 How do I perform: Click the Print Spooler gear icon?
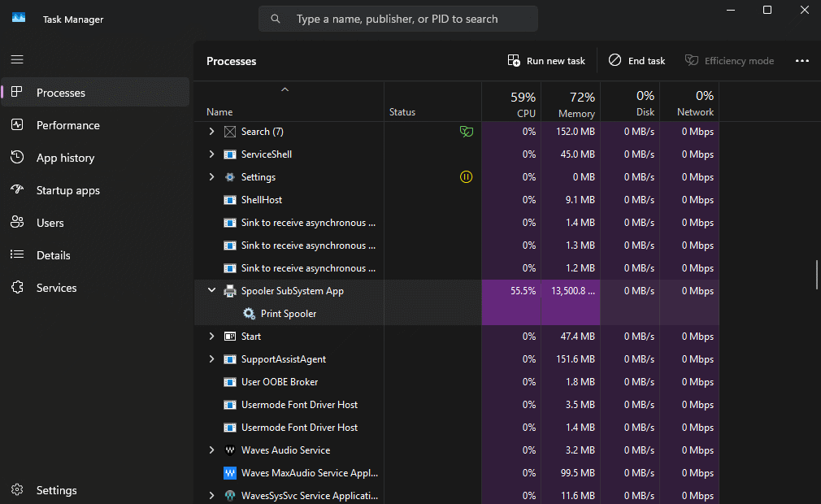pos(249,314)
